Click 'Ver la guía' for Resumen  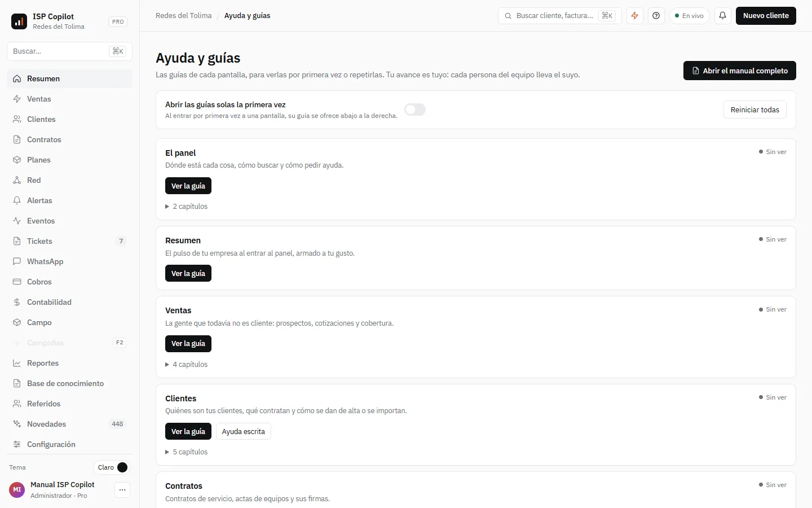(188, 273)
